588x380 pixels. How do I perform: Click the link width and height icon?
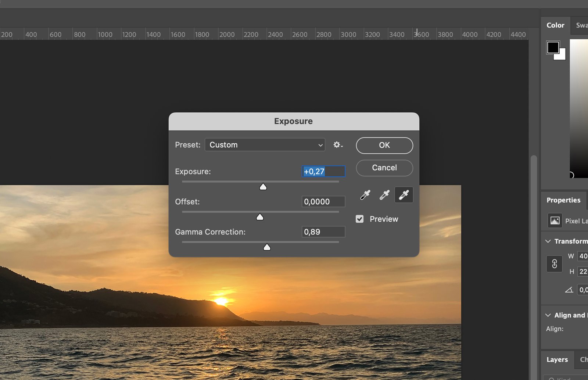[x=554, y=264]
